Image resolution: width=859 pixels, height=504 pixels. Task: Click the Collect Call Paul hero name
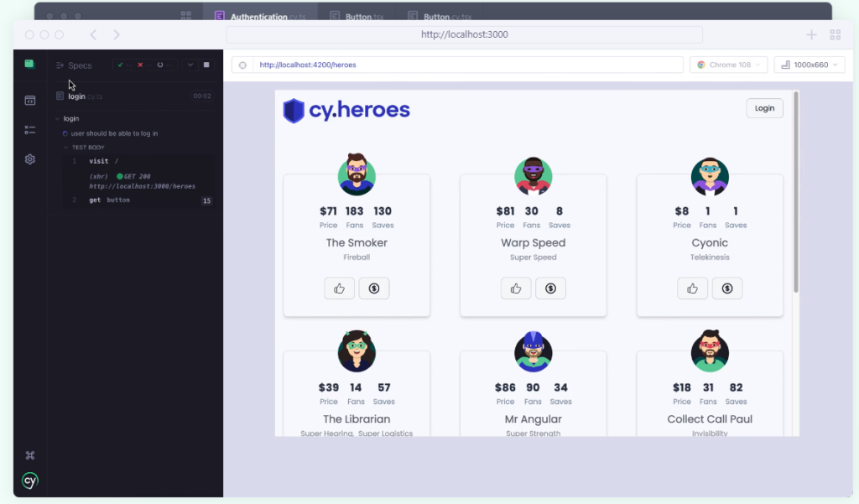point(710,419)
